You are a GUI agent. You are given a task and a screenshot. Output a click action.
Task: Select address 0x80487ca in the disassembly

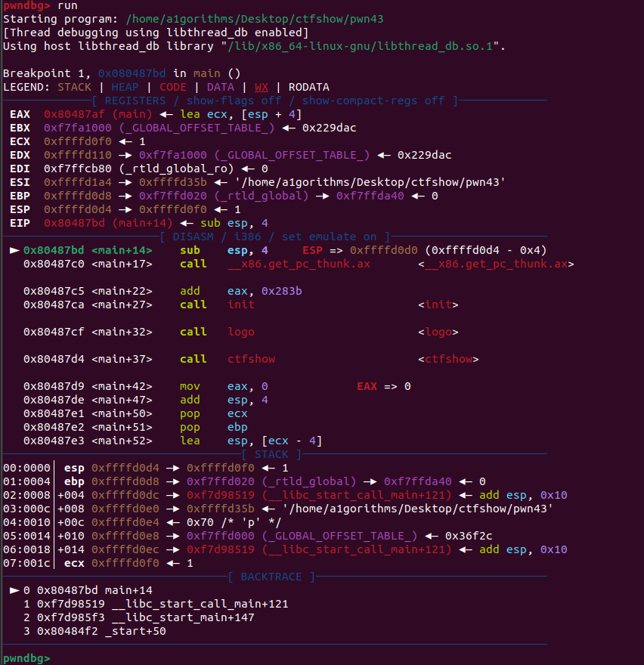pyautogui.click(x=54, y=305)
